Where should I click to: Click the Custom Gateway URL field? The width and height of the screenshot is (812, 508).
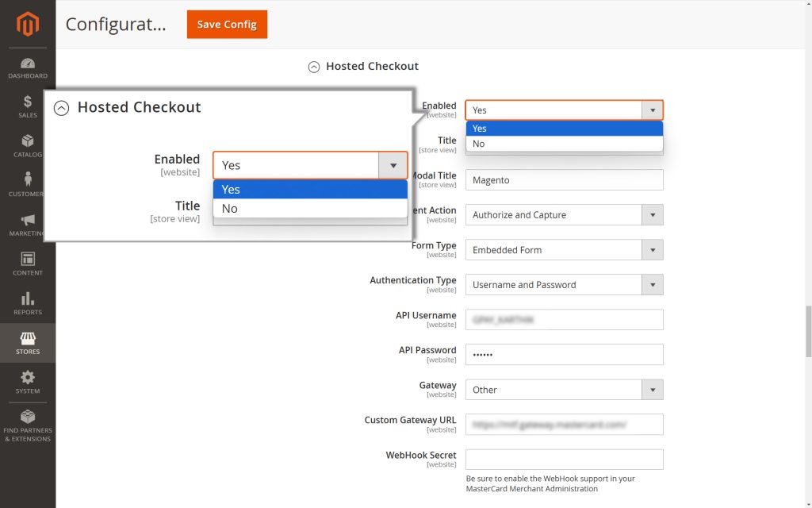pos(564,425)
